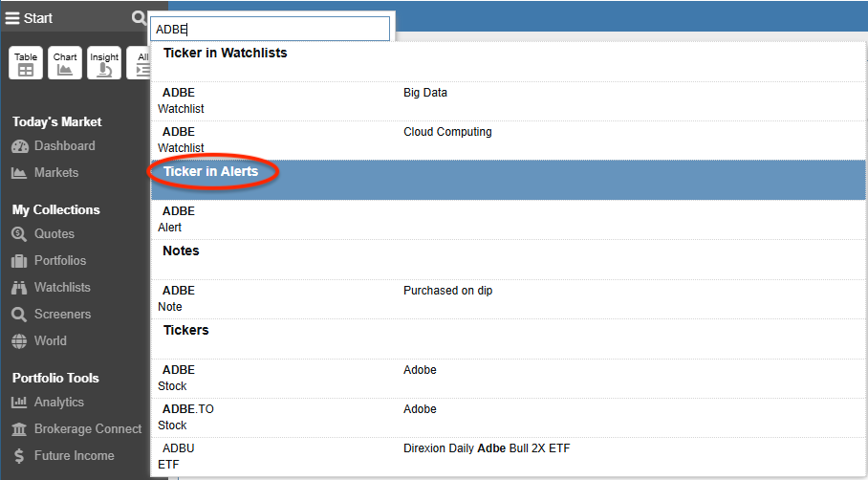Open Brokerage Connect

click(x=76, y=429)
